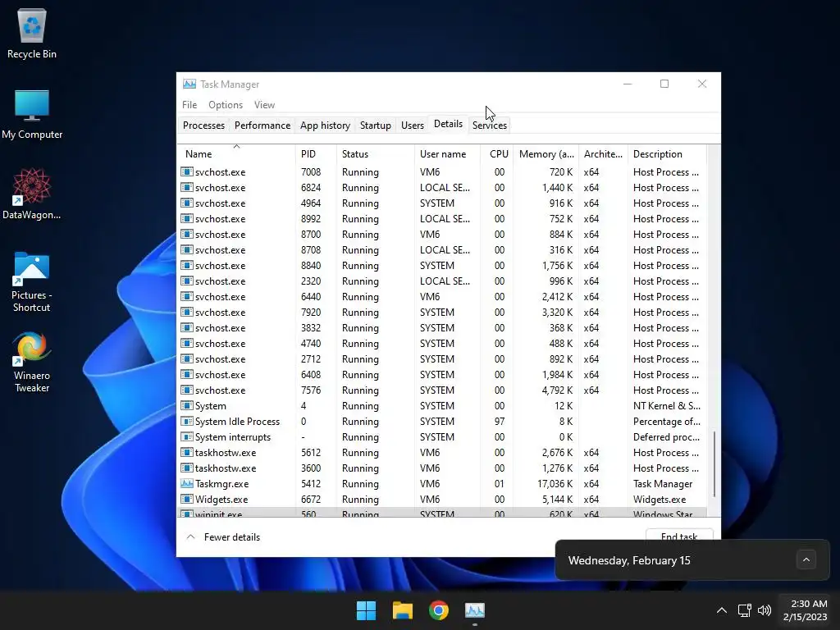This screenshot has width=840, height=630.
Task: Select the icon of svchost.exe PID 7008
Action: coord(187,172)
